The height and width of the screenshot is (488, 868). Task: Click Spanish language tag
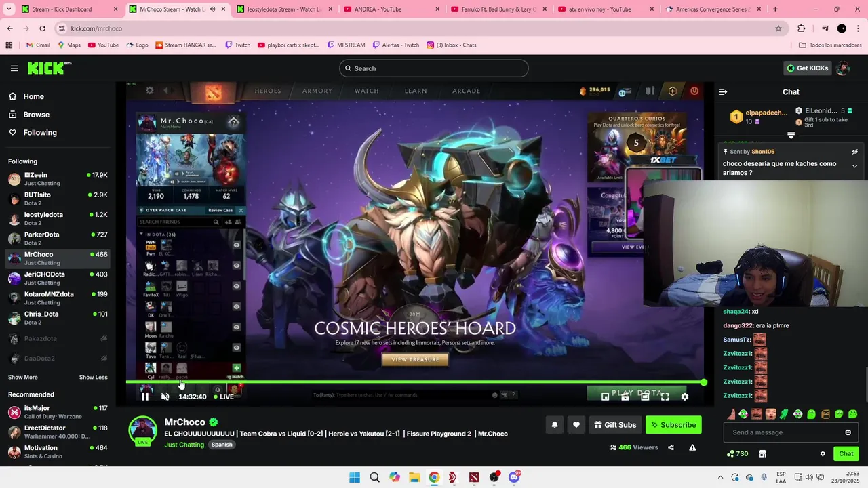click(222, 445)
